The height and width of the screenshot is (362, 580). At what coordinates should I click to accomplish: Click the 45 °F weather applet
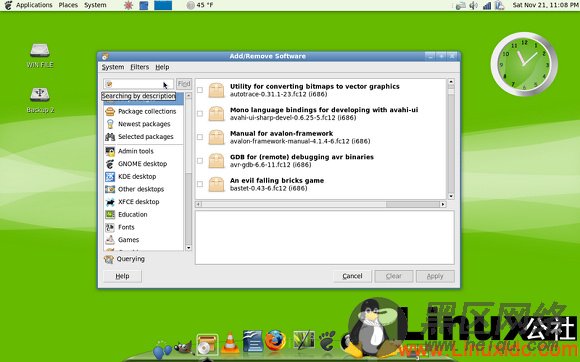pos(200,5)
